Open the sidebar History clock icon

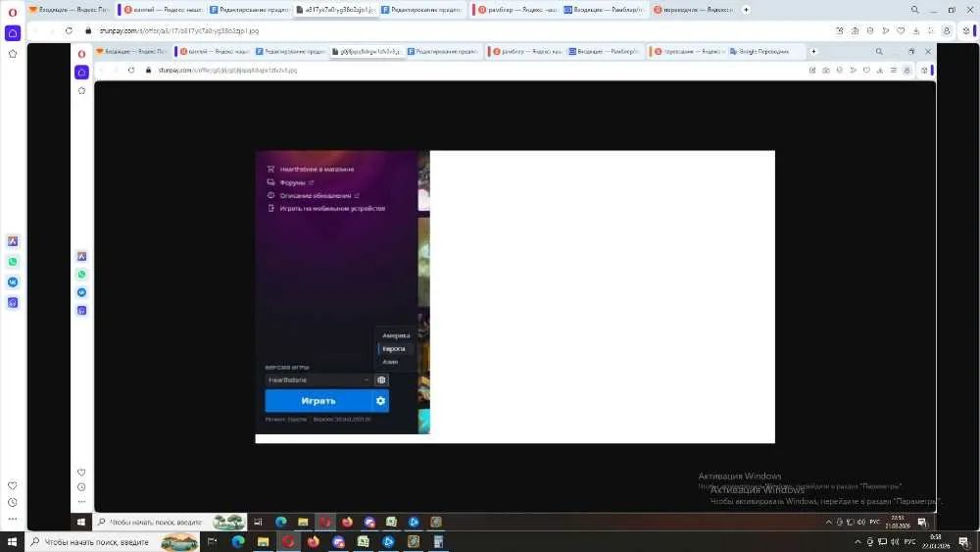pyautogui.click(x=13, y=502)
